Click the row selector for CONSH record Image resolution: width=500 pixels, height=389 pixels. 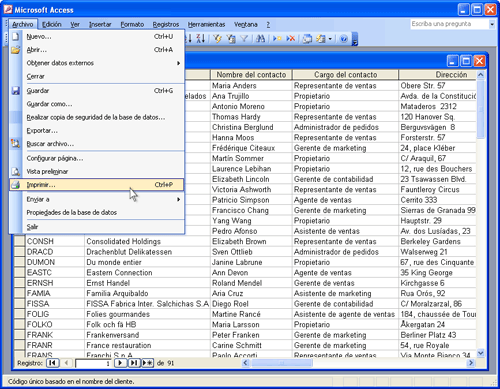[20, 241]
